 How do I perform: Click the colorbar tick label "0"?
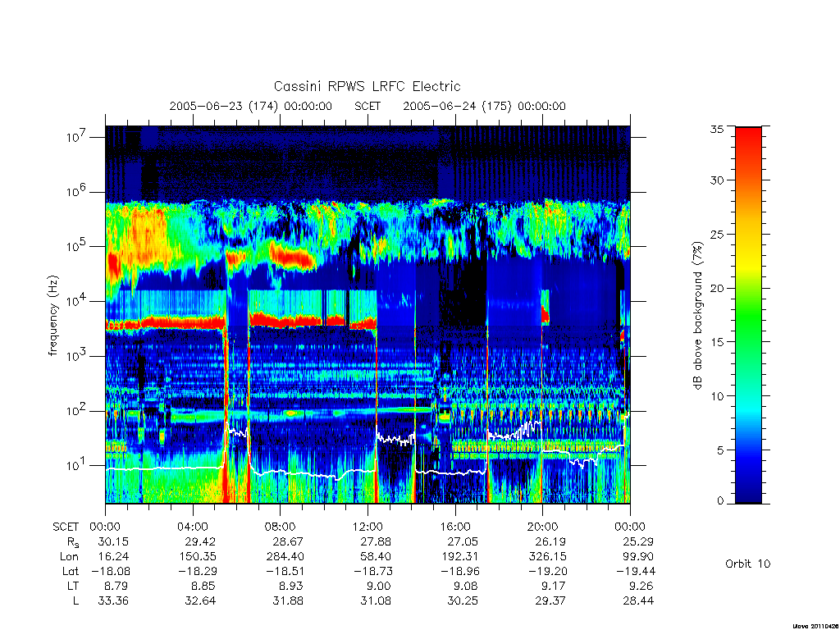pos(720,501)
